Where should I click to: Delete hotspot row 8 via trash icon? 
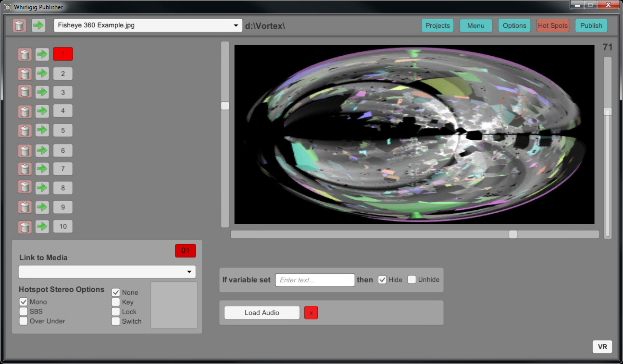(25, 187)
